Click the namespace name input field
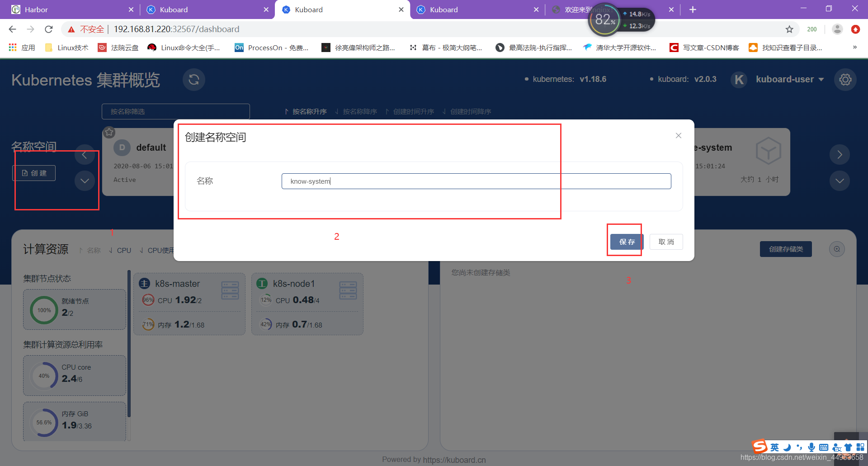Viewport: 868px width, 466px height. coord(476,181)
